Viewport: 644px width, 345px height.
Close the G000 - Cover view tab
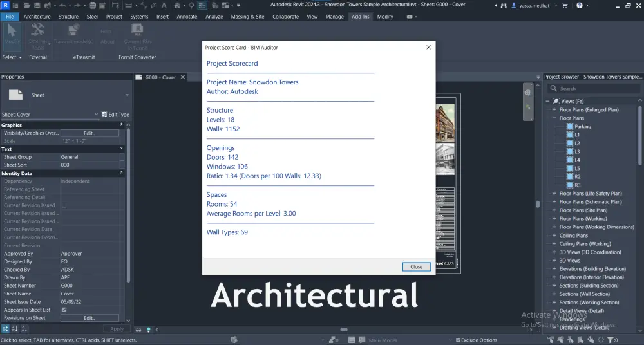[183, 77]
